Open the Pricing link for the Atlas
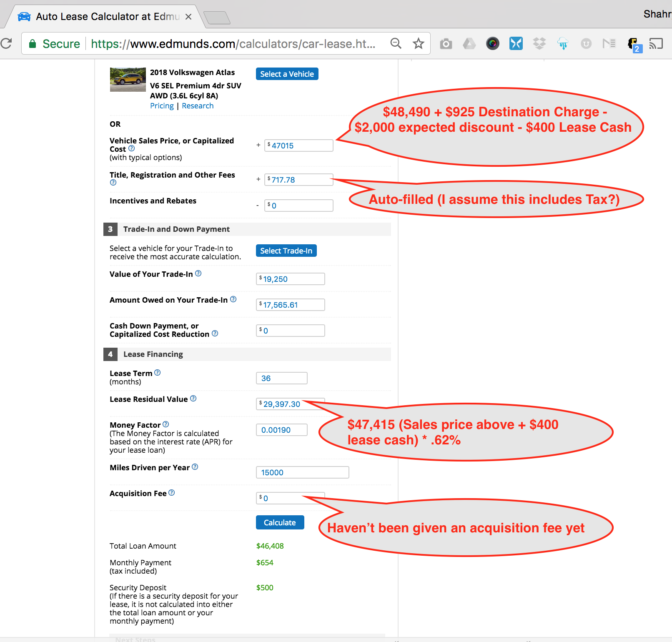 click(162, 106)
